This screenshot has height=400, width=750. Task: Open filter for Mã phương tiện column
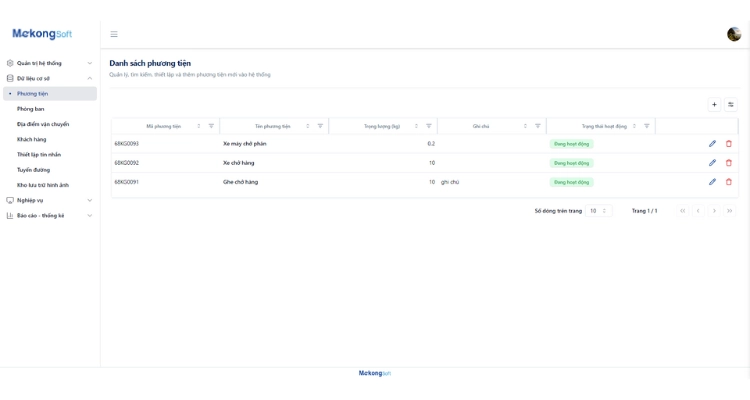tap(211, 126)
